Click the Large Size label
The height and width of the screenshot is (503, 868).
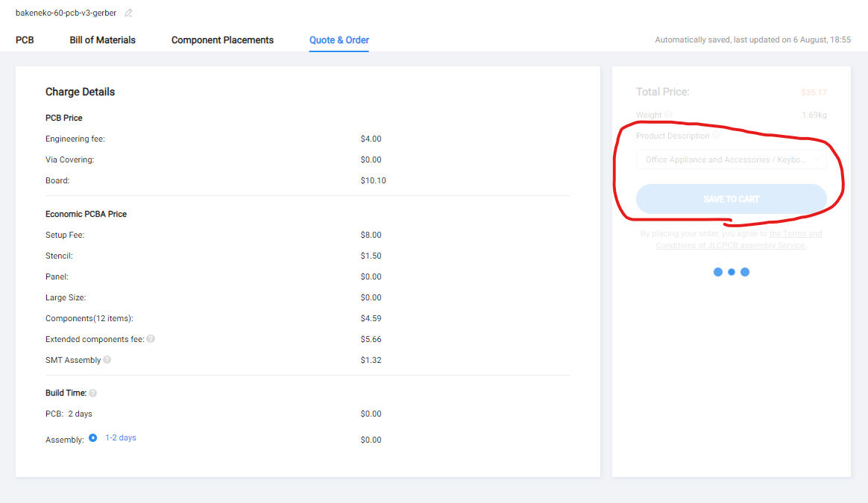point(66,298)
